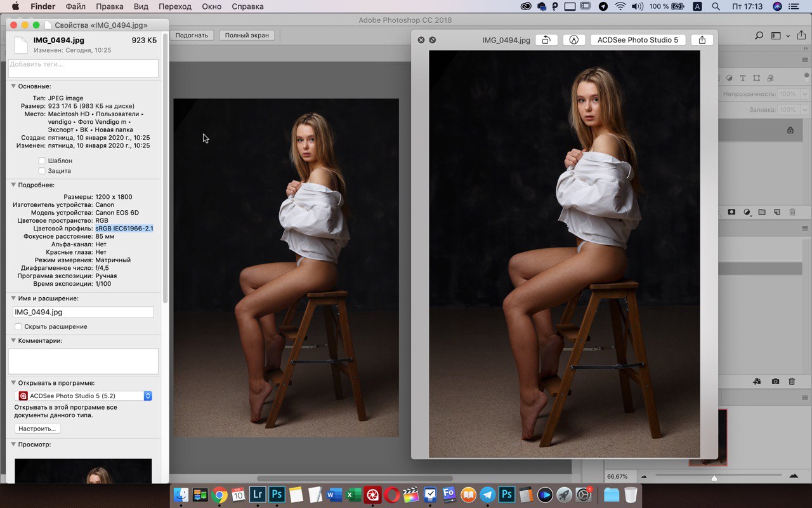The width and height of the screenshot is (812, 508).
Task: Create a new layer group folder icon
Action: (762, 211)
